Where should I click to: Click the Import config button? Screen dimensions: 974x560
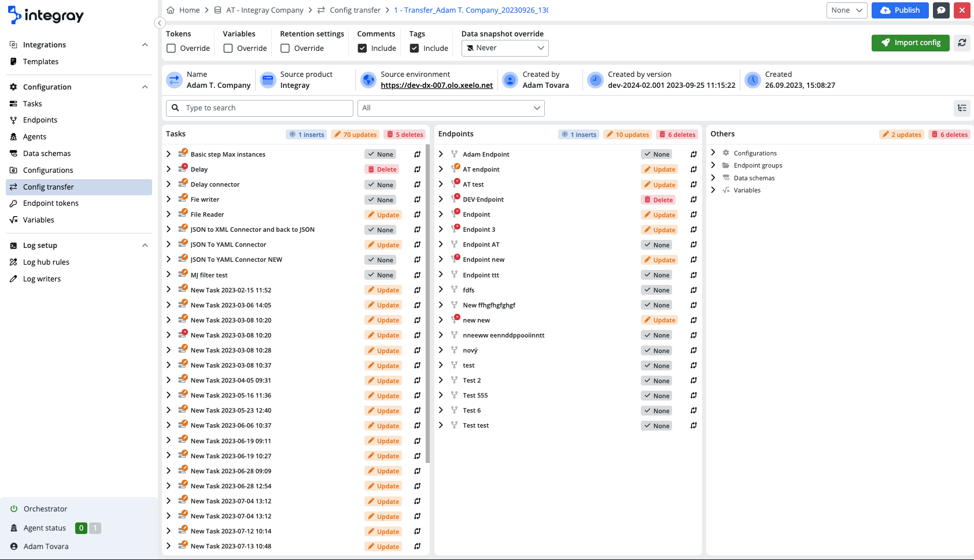click(910, 43)
